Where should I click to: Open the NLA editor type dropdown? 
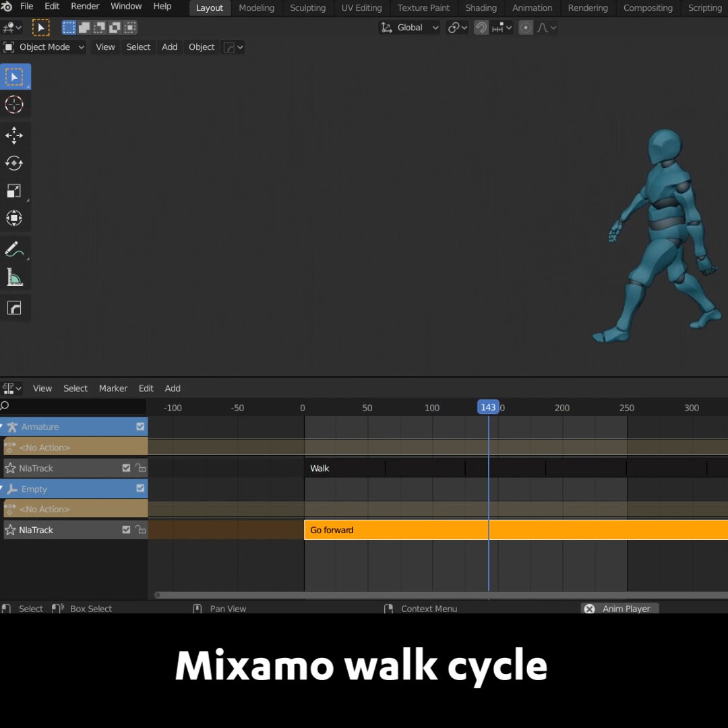click(x=12, y=388)
